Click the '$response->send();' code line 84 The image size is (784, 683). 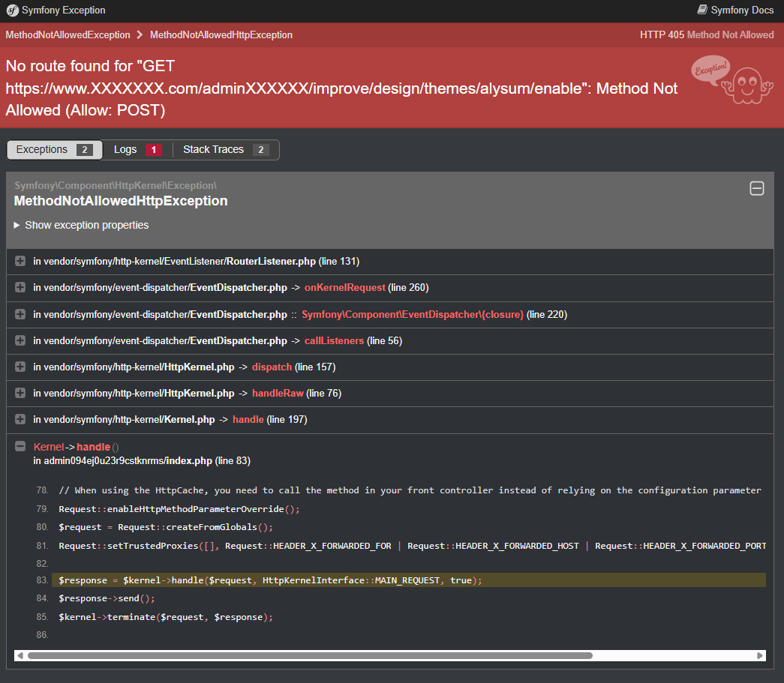pyautogui.click(x=107, y=598)
